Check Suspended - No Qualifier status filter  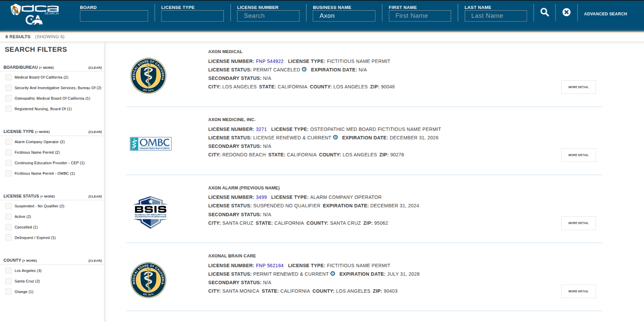coord(8,206)
